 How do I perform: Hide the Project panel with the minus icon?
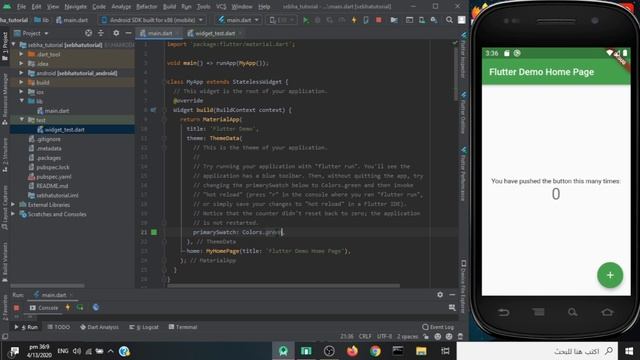click(128, 33)
